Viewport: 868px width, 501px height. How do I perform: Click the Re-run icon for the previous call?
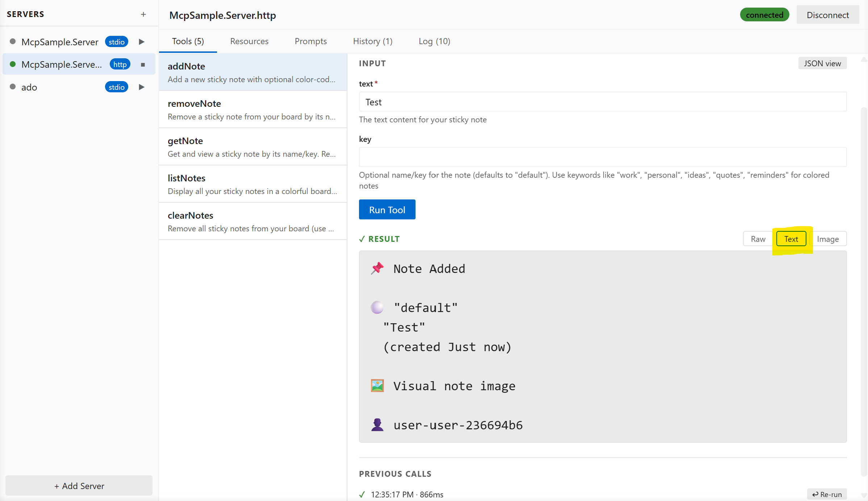pyautogui.click(x=827, y=494)
